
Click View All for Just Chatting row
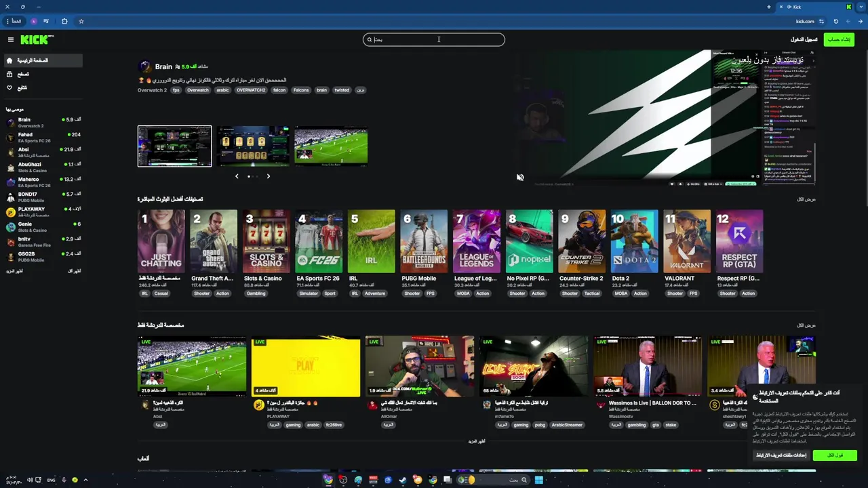(806, 325)
